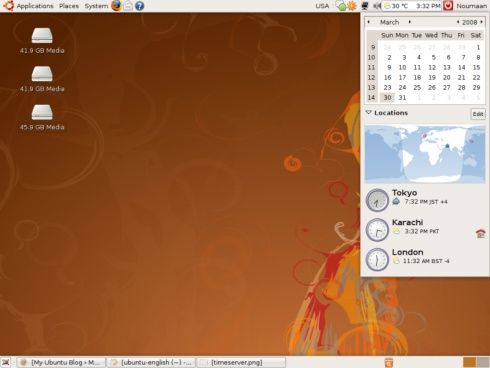
Task: Go to next year arrow after 2008
Action: point(481,22)
